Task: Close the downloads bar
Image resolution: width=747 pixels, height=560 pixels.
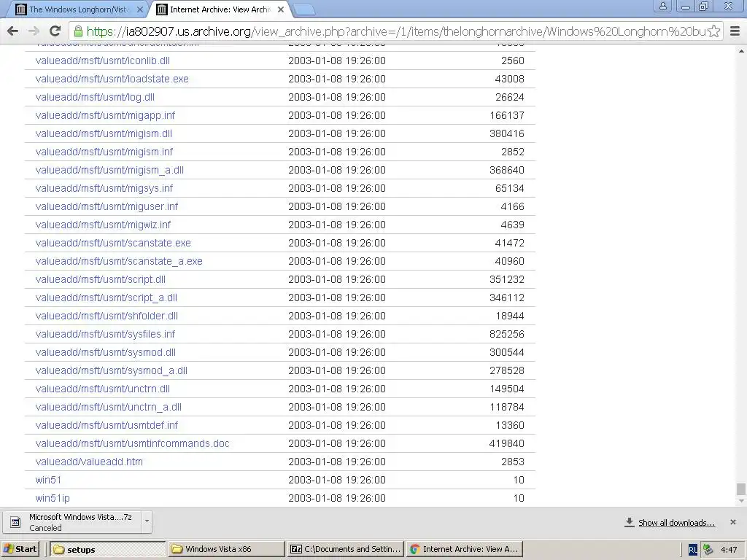Action: point(733,522)
